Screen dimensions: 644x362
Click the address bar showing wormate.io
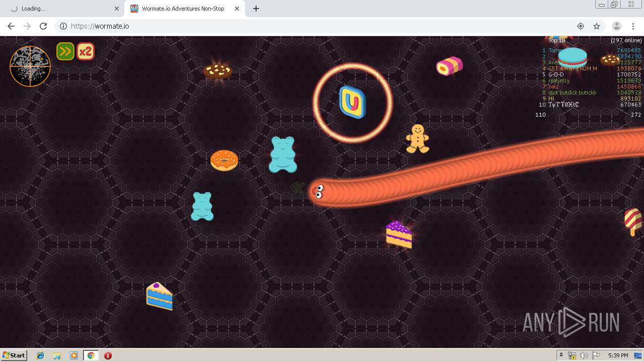tap(322, 26)
